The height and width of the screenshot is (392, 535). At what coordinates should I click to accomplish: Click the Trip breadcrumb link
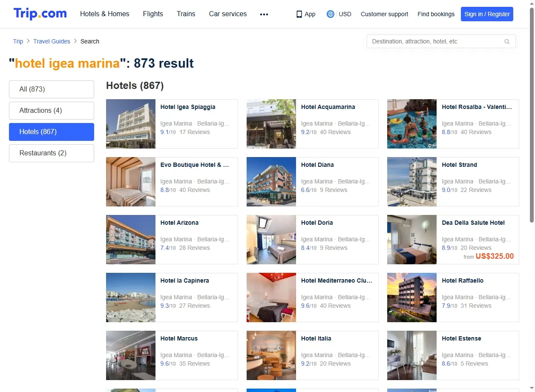click(18, 41)
